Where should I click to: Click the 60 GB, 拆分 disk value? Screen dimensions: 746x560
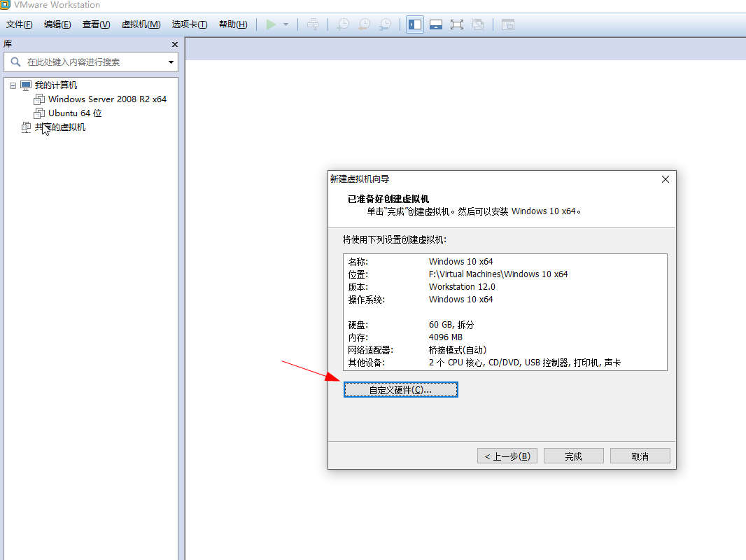click(451, 325)
